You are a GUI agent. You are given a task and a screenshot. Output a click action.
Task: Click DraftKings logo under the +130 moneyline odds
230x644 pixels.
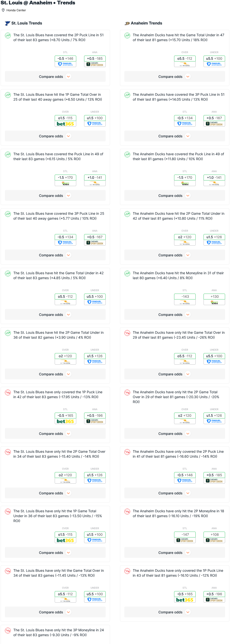(214, 302)
